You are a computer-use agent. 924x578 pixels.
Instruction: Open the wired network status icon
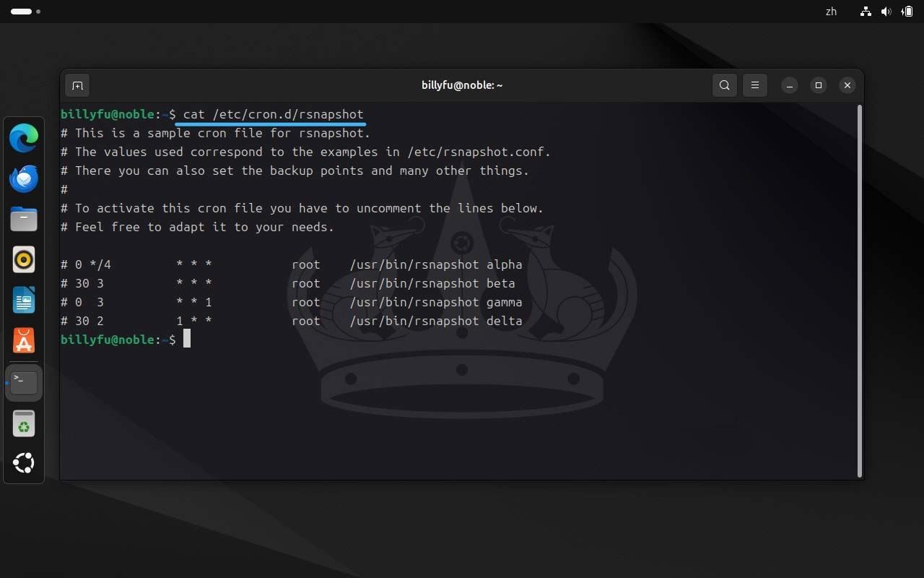pyautogui.click(x=866, y=12)
